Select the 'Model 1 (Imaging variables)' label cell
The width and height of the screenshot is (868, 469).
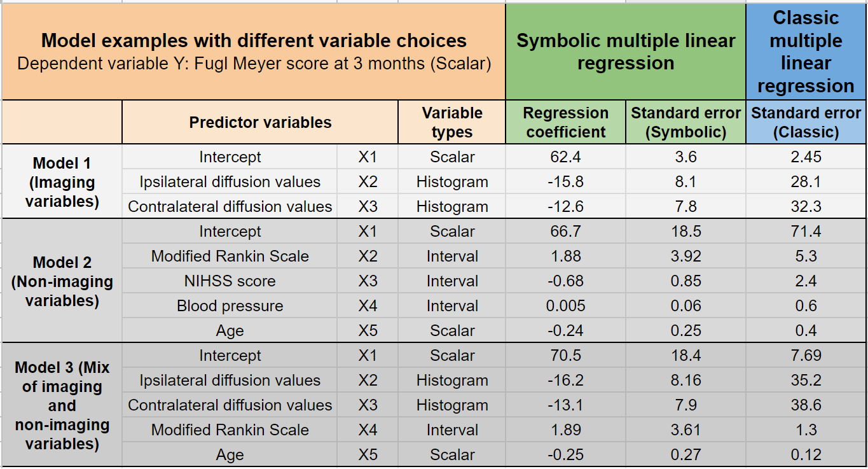click(62, 182)
